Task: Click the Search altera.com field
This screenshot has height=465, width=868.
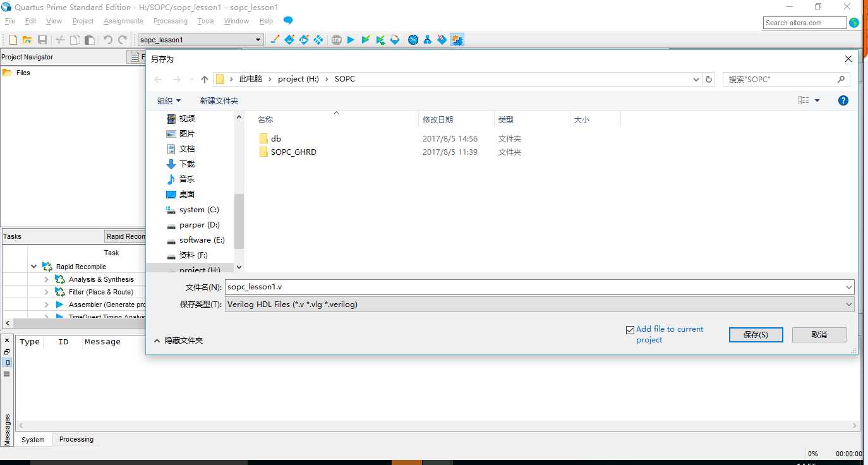Action: click(x=805, y=23)
